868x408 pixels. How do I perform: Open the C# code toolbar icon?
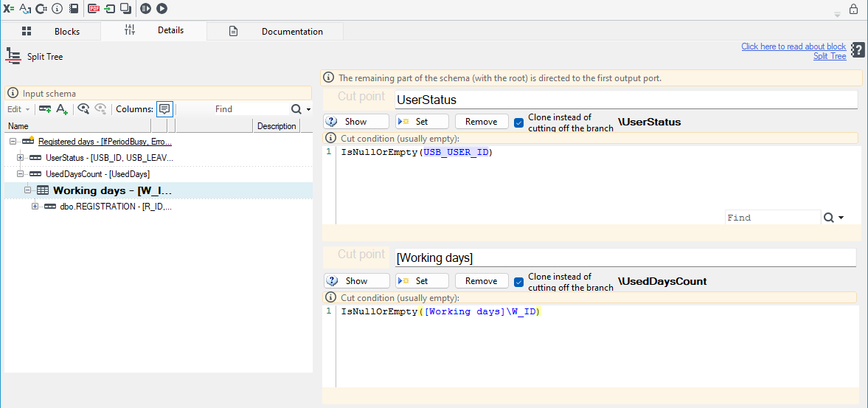coord(41,9)
